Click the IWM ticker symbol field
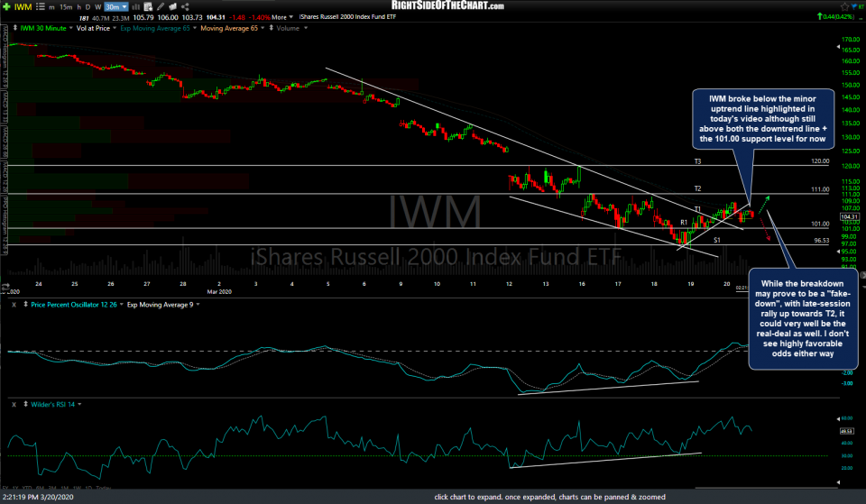Viewport: 866px width, 504px height. [23, 7]
